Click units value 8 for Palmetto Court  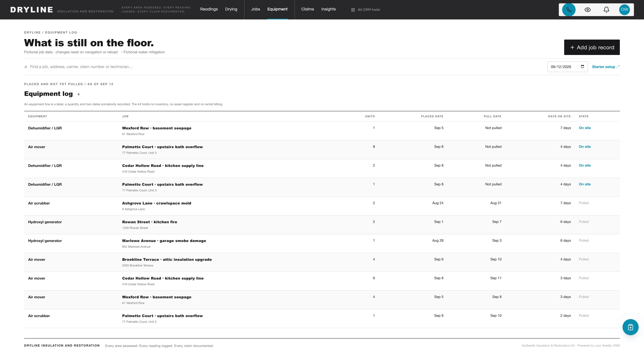click(x=374, y=147)
